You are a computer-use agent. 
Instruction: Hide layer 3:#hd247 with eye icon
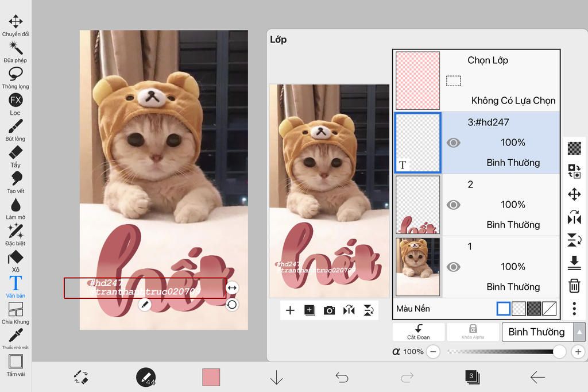pos(454,143)
